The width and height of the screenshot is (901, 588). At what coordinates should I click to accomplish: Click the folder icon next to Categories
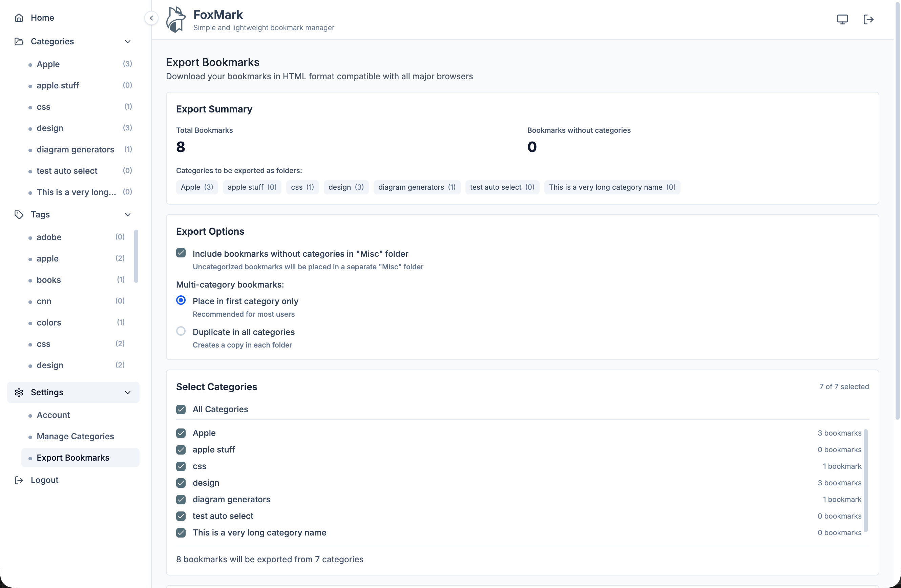pyautogui.click(x=19, y=41)
